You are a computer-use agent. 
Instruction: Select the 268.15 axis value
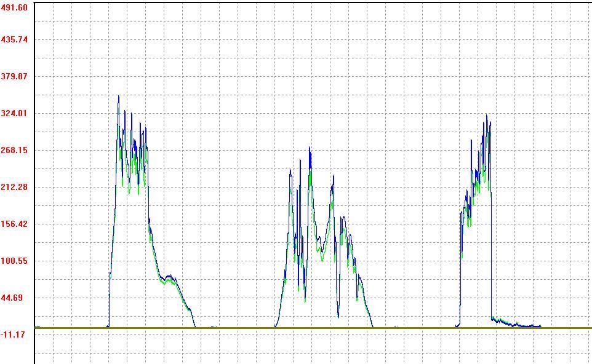pos(14,150)
